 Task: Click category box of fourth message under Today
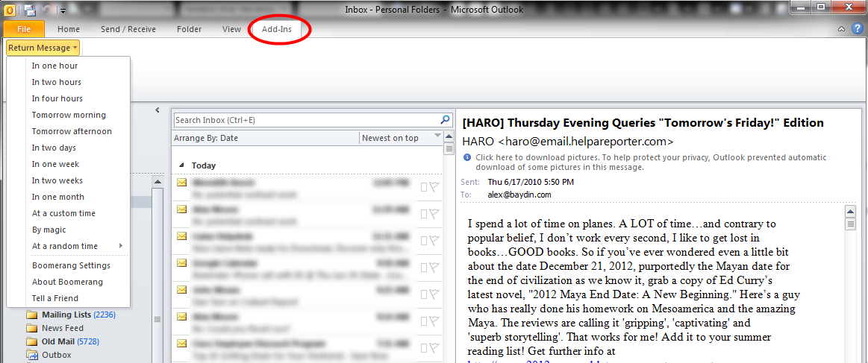click(x=424, y=268)
